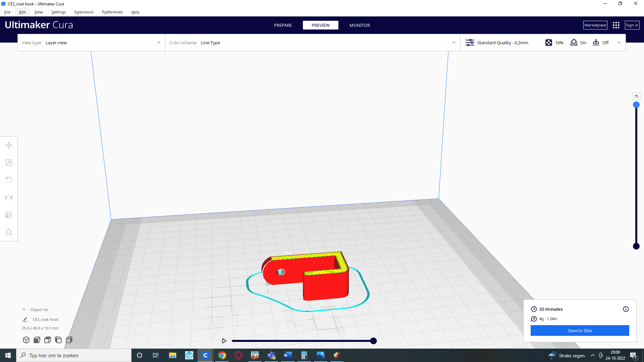644x362 pixels.
Task: Switch to PREPARE tab
Action: pyautogui.click(x=283, y=25)
